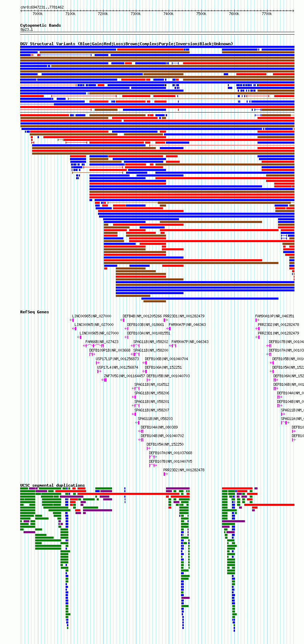This screenshot has width=304, height=644.
Task: Click the chr8:6947231..7781462 region label
Action: coord(42,7)
